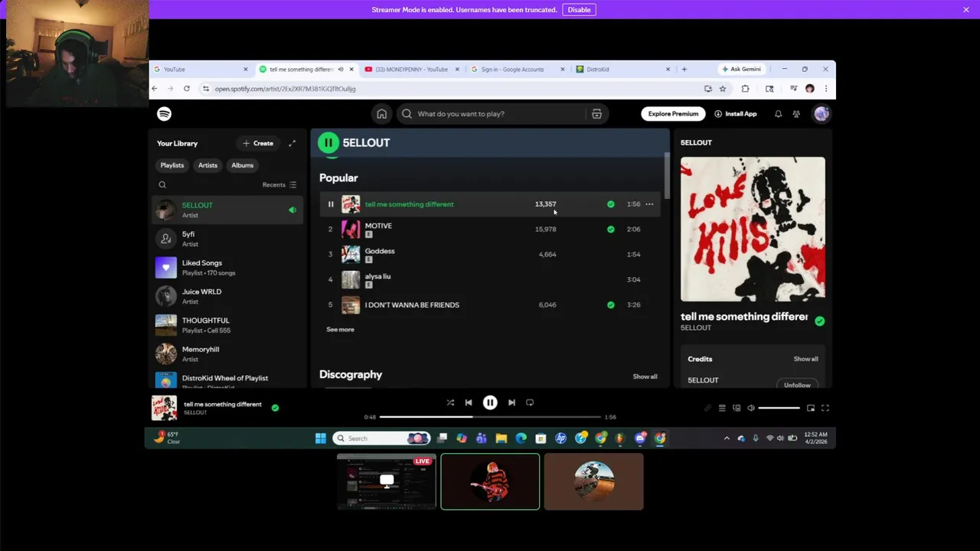Open the Create menu in Your Library

coord(258,143)
